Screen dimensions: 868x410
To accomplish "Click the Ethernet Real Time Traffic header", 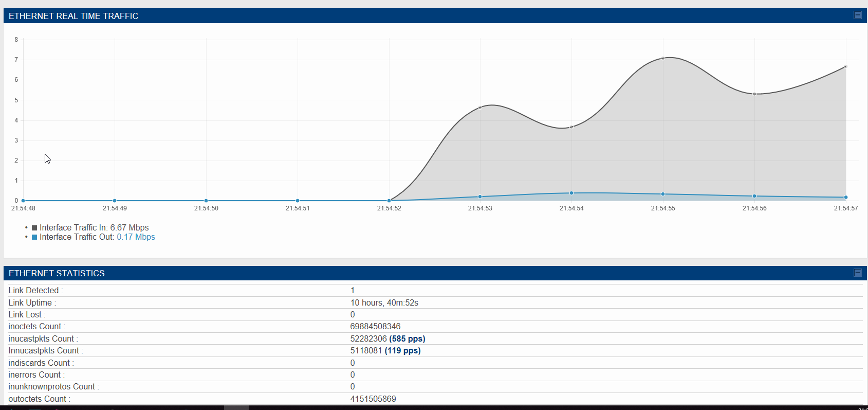I will click(73, 16).
